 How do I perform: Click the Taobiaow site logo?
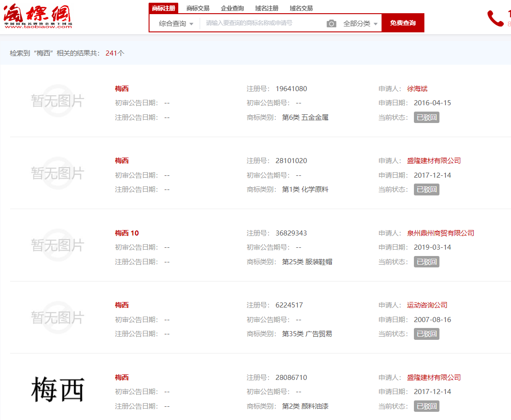coord(38,16)
